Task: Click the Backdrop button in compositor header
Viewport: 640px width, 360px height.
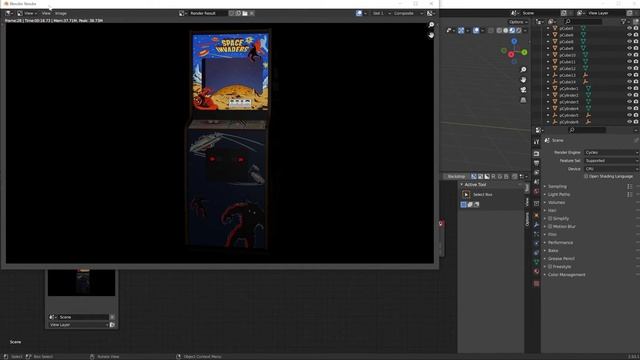Action: tap(456, 177)
